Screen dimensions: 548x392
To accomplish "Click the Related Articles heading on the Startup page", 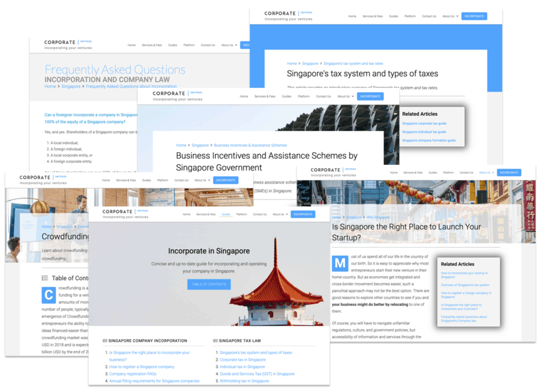I will click(x=457, y=264).
